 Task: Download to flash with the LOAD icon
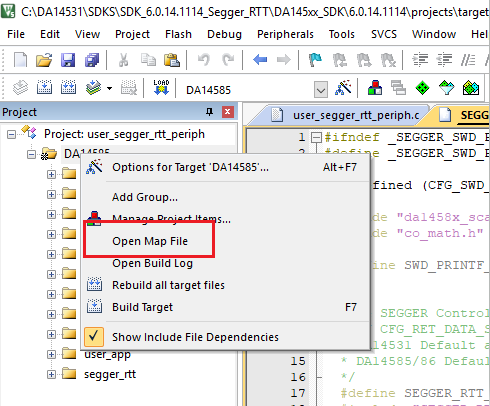(161, 88)
